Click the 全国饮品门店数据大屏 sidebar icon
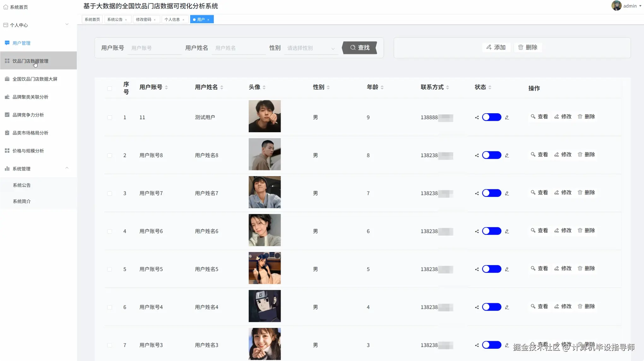Viewport: 644px width, 361px height. (x=7, y=79)
